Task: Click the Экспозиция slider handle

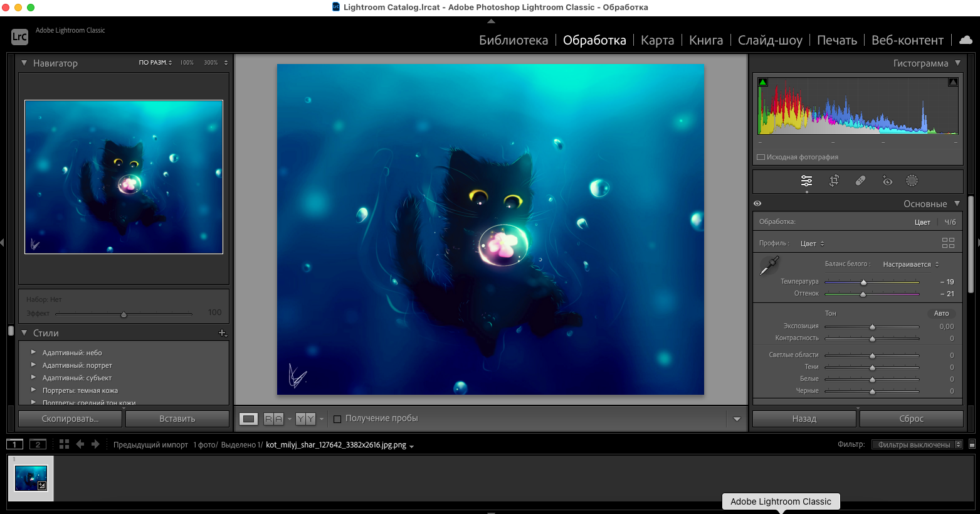Action: [x=872, y=327]
